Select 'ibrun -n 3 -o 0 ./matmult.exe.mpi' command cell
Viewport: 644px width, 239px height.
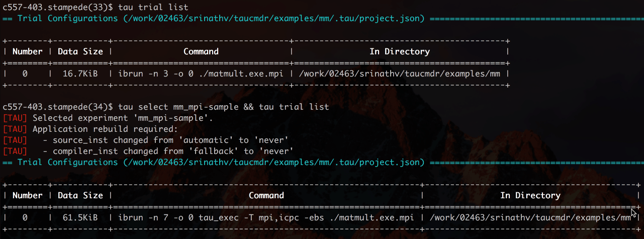(x=201, y=73)
